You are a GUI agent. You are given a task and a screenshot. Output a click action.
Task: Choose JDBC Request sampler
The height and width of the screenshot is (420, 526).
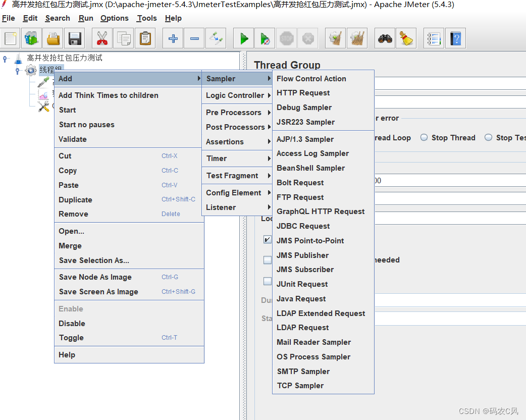tap(323, 227)
